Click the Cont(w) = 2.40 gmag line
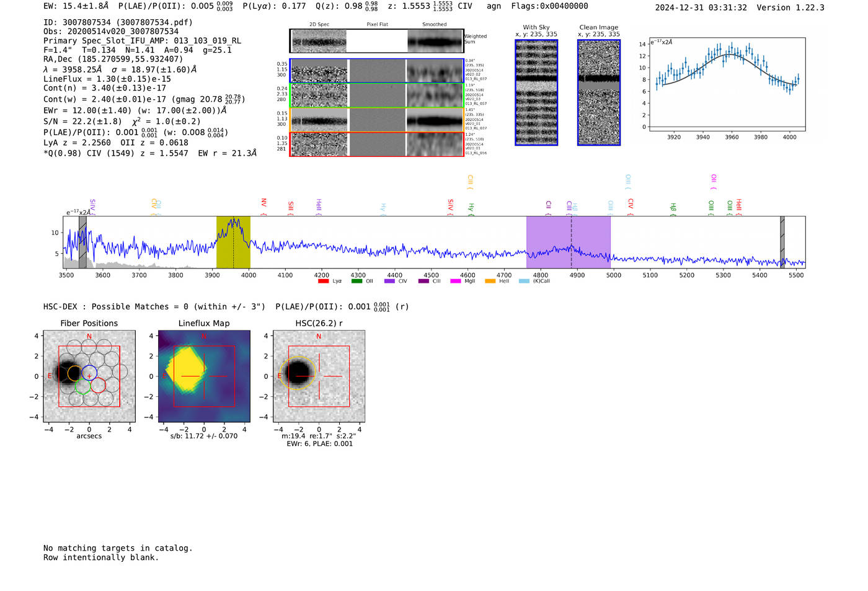The width and height of the screenshot is (868, 591). pos(144,99)
